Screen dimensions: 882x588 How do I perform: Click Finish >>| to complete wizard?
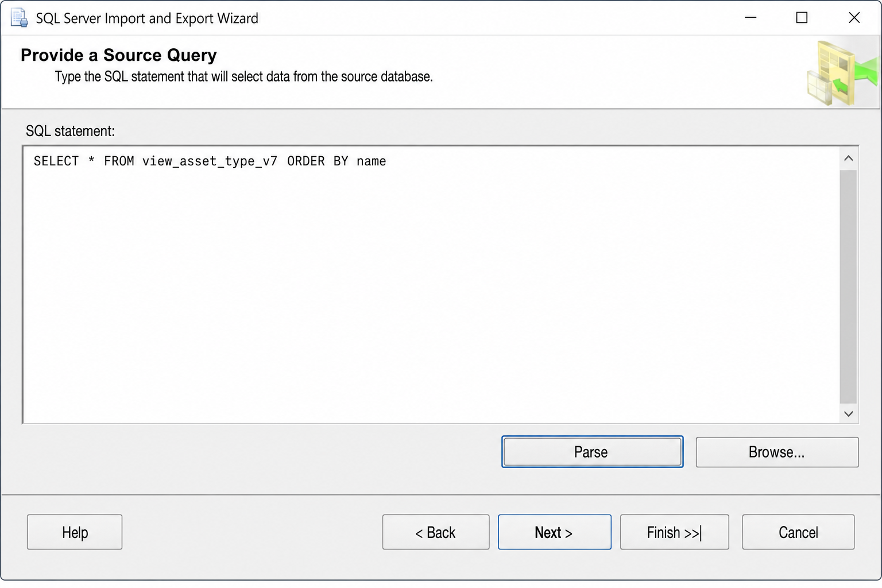coord(674,532)
